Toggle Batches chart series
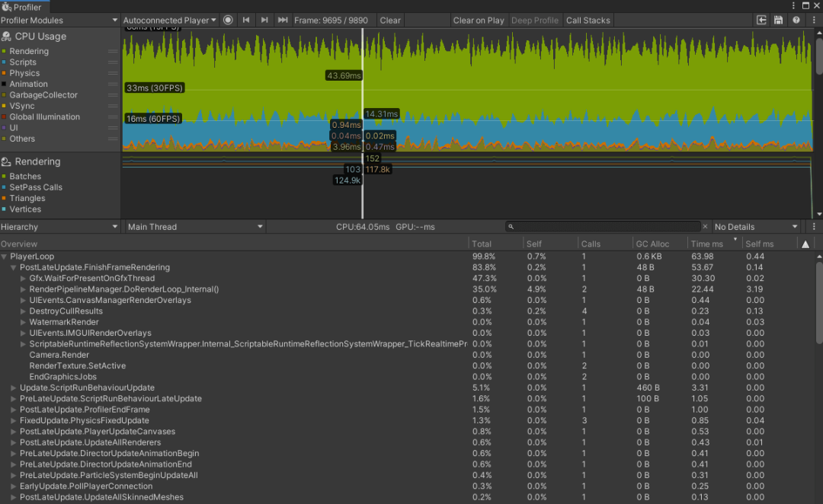Viewport: 823px width, 504px height. [x=5, y=176]
